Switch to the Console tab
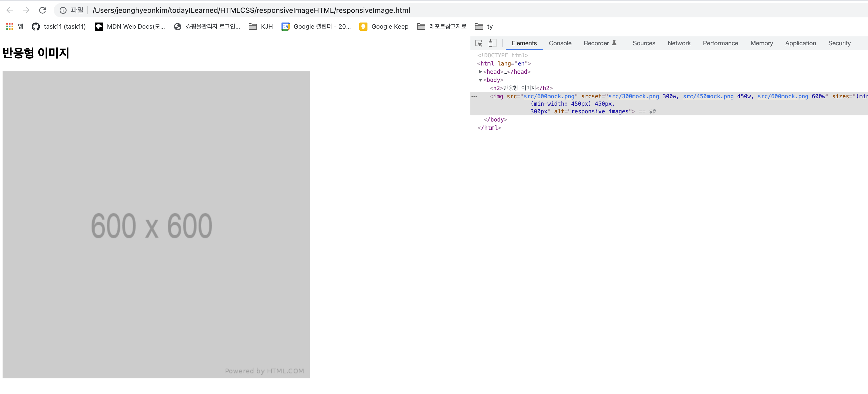This screenshot has height=394, width=868. 560,43
